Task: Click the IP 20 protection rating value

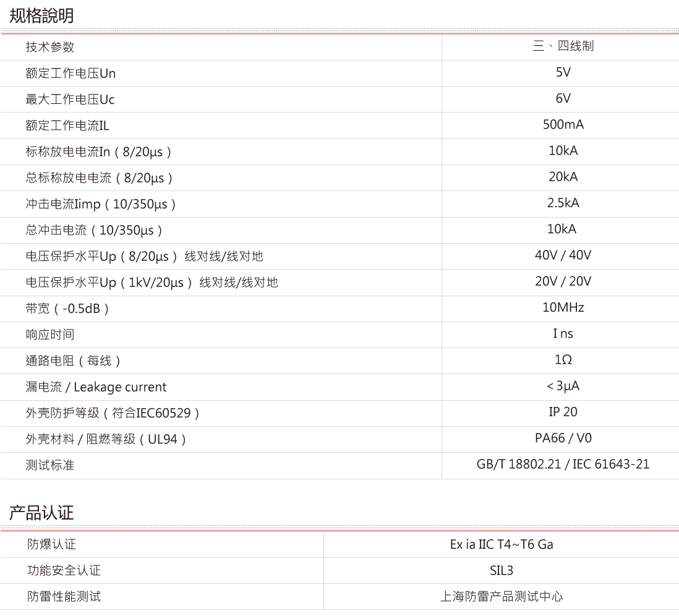Action: pyautogui.click(x=563, y=412)
